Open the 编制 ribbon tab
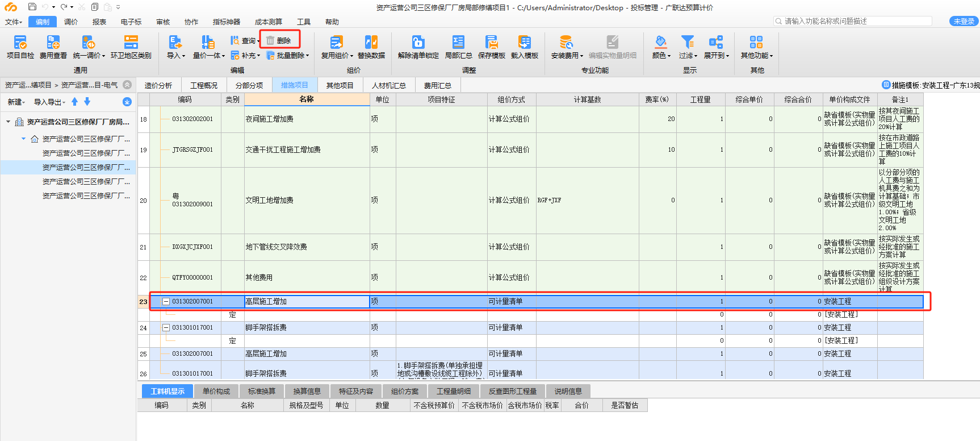 point(43,22)
